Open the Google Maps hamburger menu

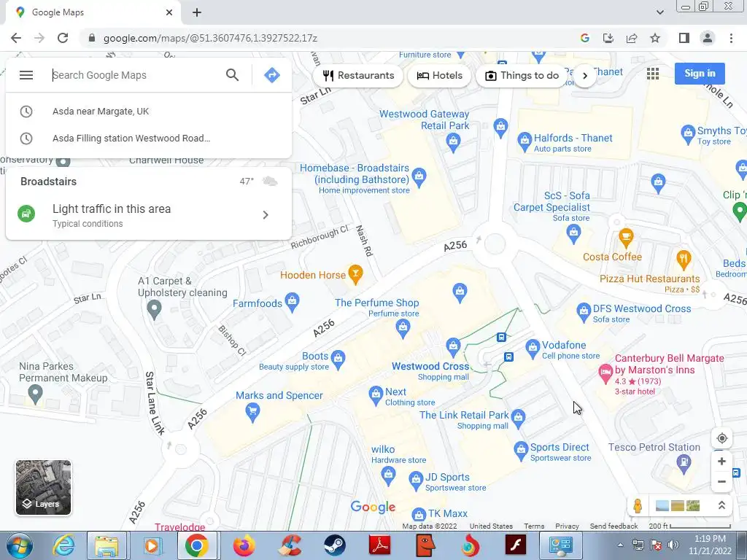click(x=26, y=75)
